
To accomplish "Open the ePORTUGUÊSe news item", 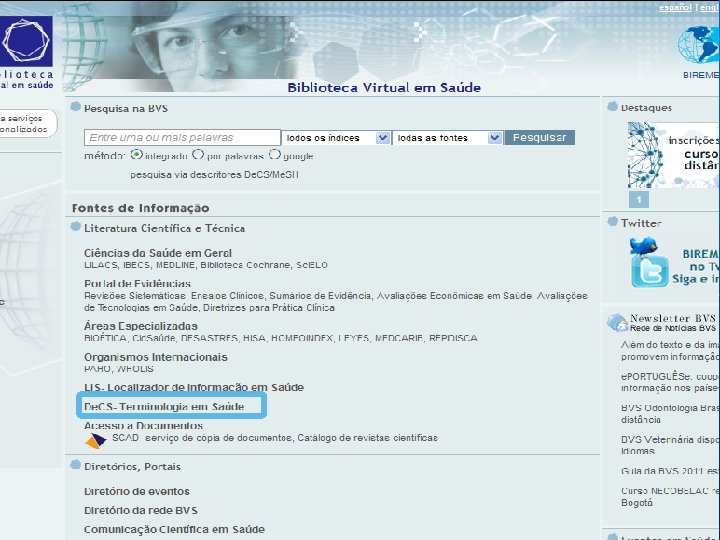I will click(670, 382).
